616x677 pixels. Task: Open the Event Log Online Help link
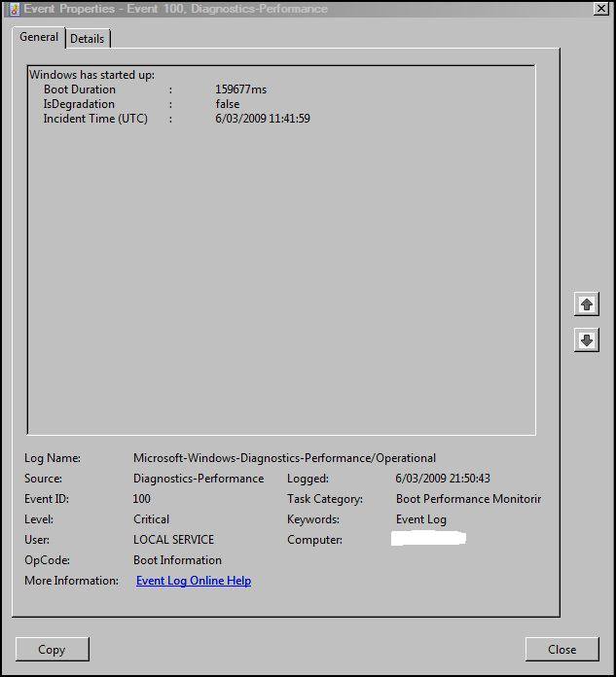coord(194,581)
